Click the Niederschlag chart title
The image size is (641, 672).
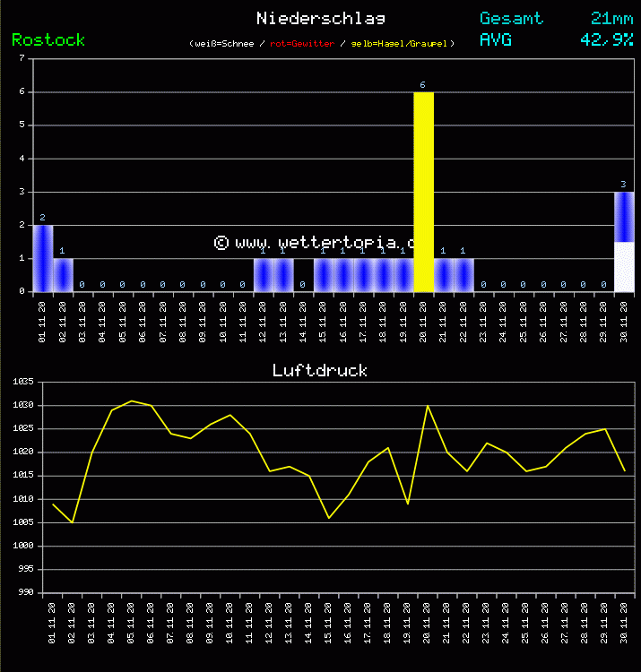click(x=320, y=18)
